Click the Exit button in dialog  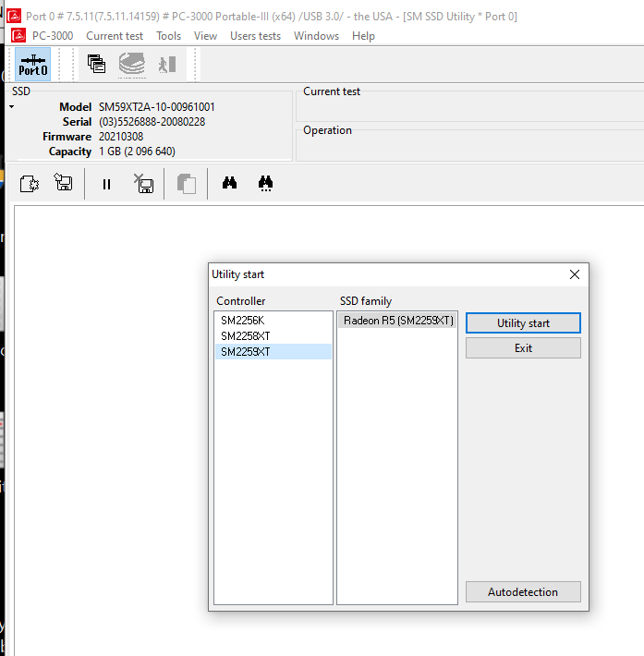523,348
